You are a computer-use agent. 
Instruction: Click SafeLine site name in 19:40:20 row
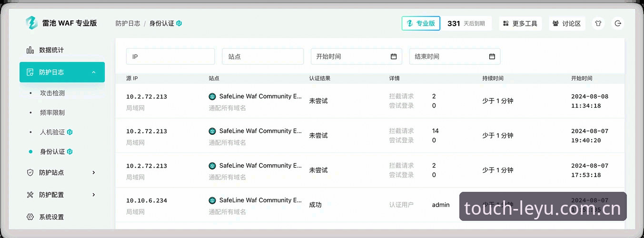click(x=260, y=131)
